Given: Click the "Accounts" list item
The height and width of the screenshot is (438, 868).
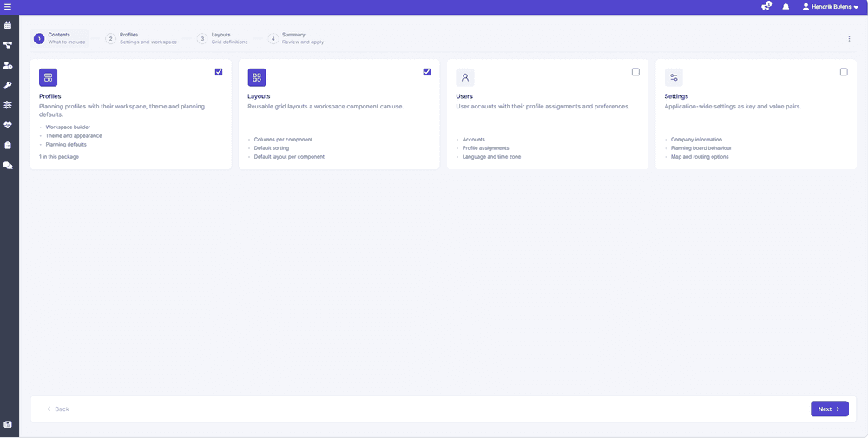Looking at the screenshot, I should pyautogui.click(x=473, y=140).
